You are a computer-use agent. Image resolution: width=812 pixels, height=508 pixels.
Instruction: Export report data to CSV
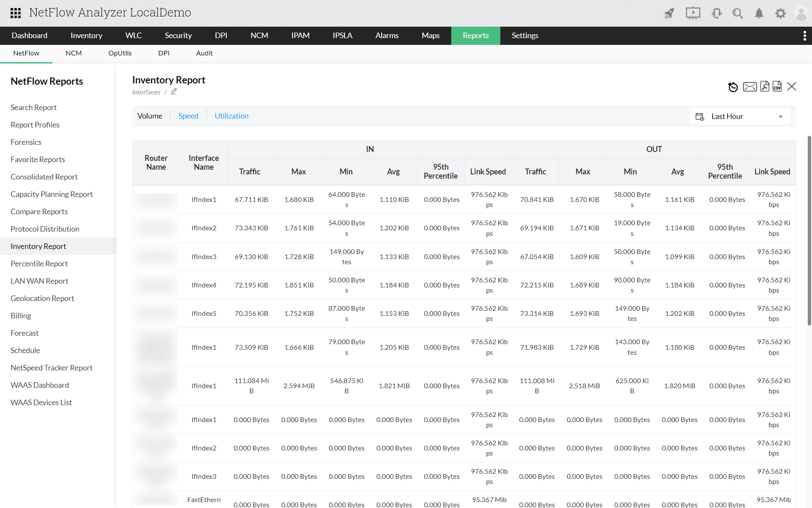point(777,87)
